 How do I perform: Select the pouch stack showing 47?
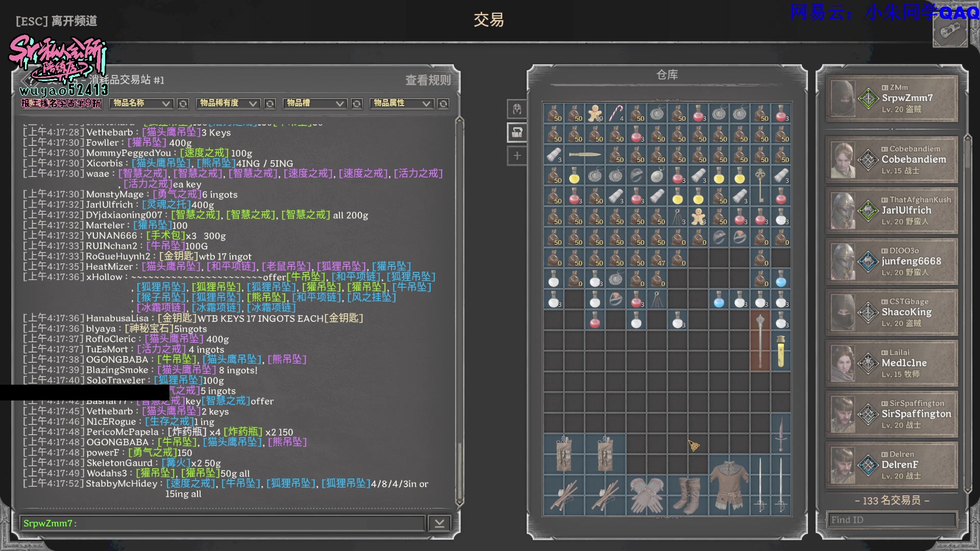pyautogui.click(x=657, y=258)
